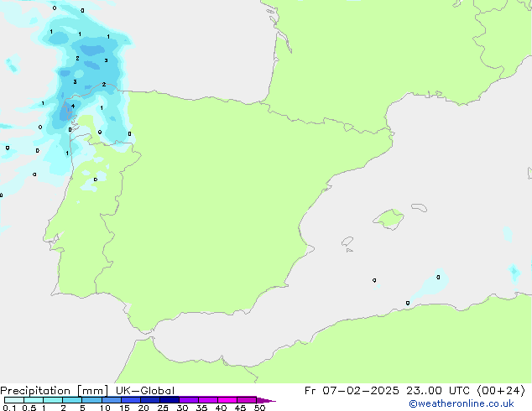532x411 pixels.
Task: Select the Precipitation [mm] title text
Action: pos(54,391)
